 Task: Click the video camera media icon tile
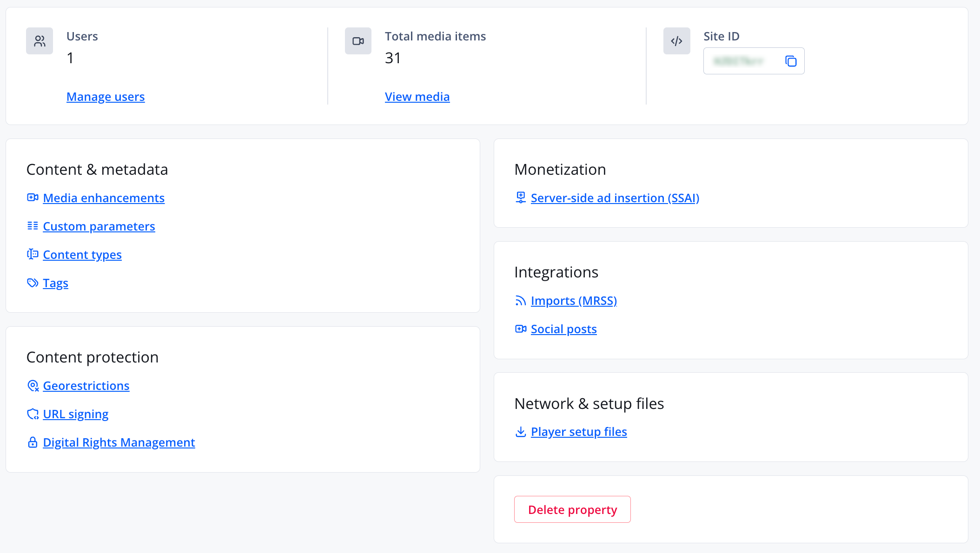pyautogui.click(x=358, y=41)
